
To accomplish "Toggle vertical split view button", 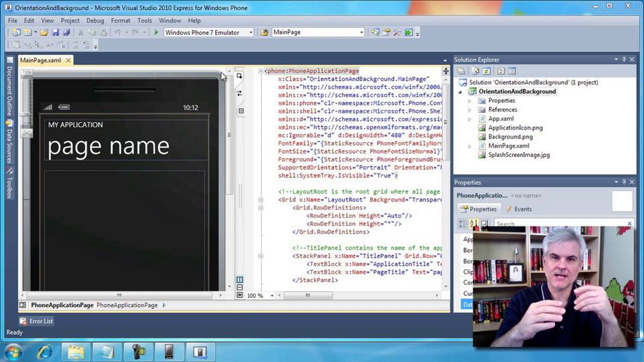I will coord(240,280).
